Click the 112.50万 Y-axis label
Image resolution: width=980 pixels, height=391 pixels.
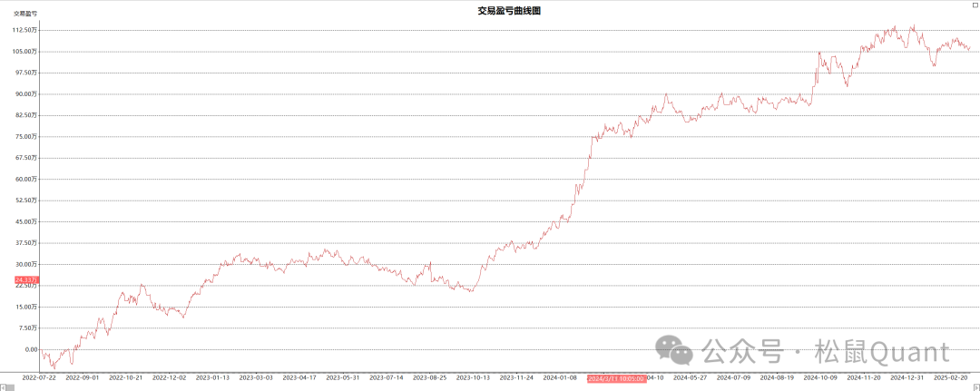[24, 30]
